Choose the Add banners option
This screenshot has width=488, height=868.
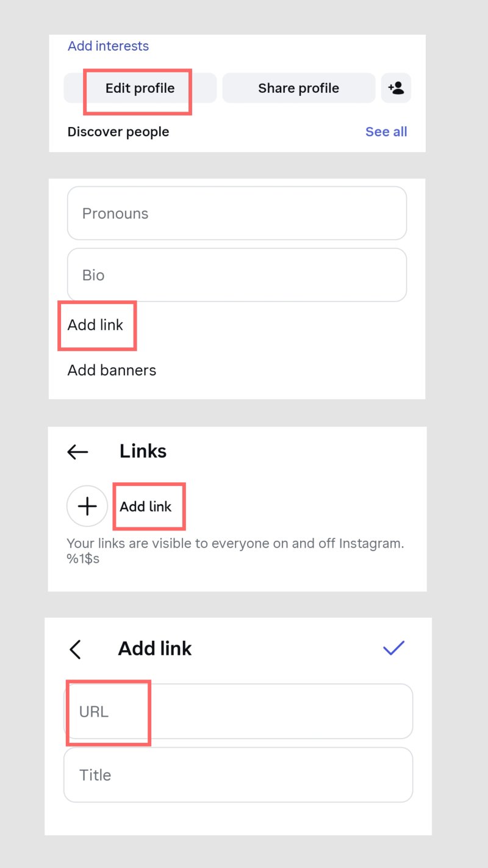coord(112,371)
